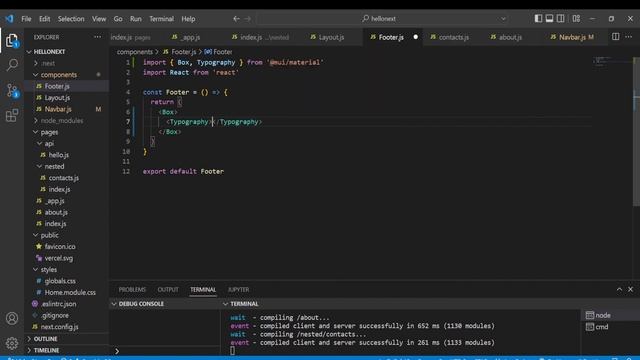Open the Explorer view in activity bar

12,40
